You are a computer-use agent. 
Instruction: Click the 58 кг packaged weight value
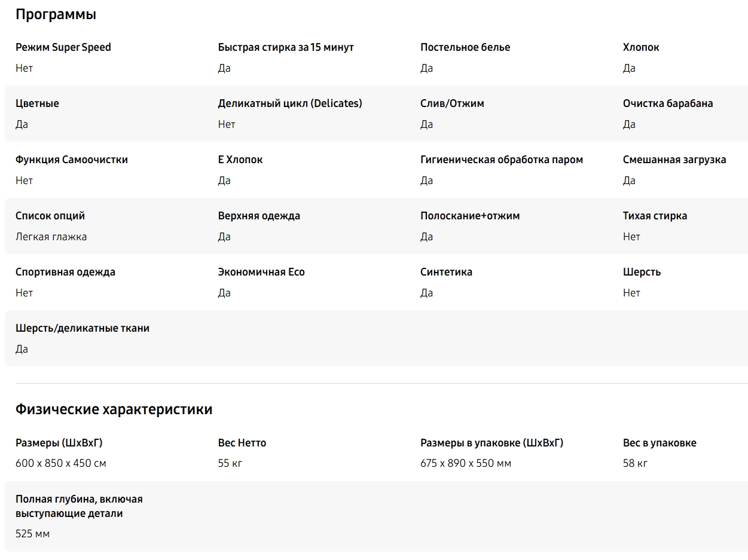635,463
